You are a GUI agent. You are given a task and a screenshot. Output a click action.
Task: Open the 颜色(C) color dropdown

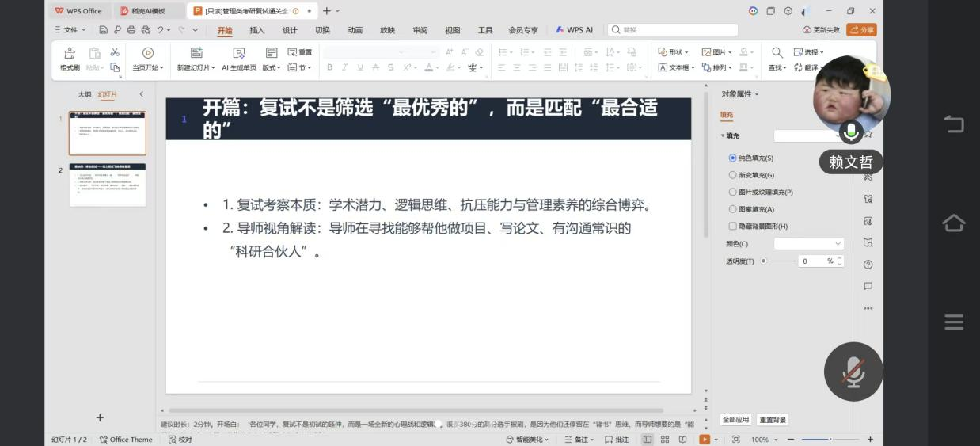(808, 244)
